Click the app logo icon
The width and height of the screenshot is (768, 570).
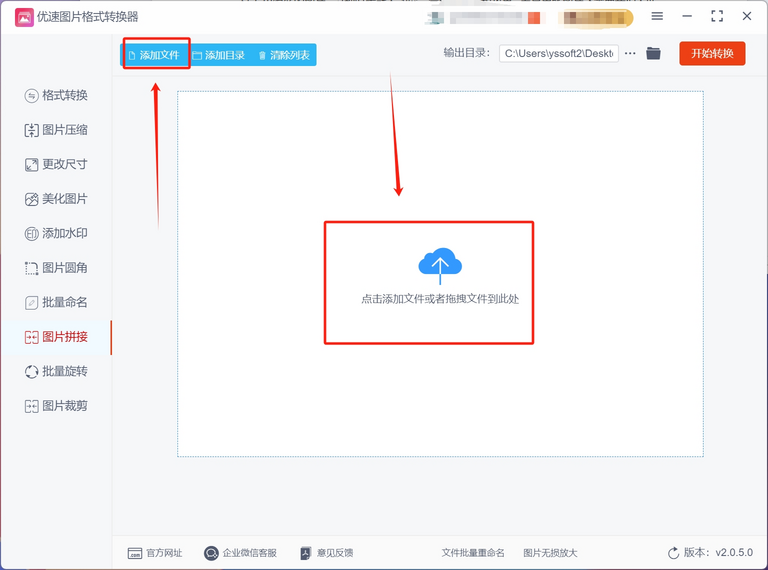[x=24, y=17]
